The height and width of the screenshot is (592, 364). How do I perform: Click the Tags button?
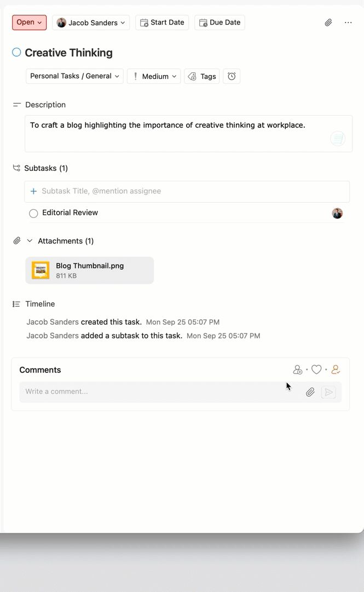(202, 76)
